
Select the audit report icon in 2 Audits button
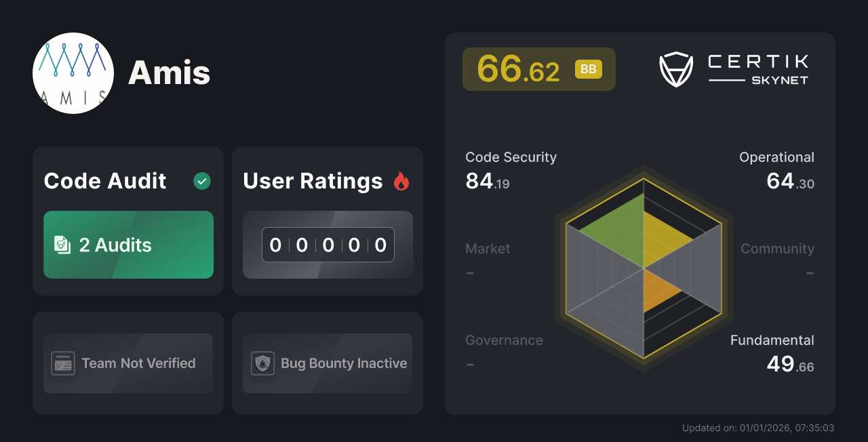tap(62, 245)
